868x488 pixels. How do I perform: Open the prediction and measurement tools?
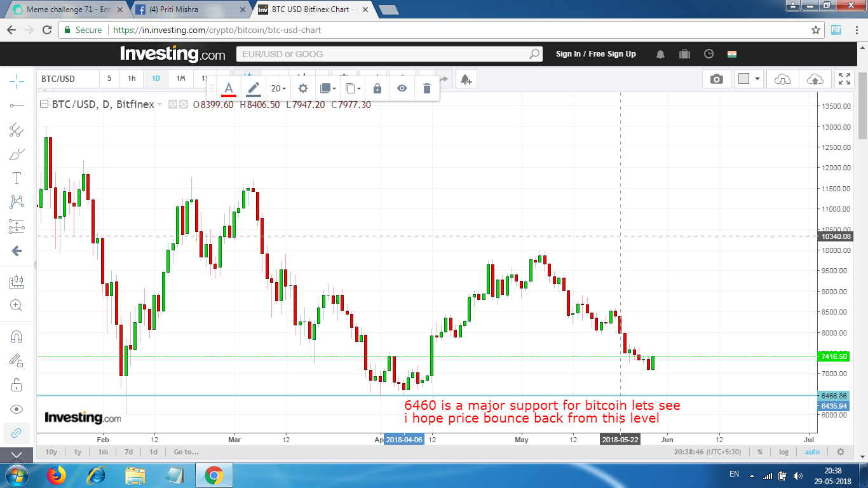tap(17, 226)
